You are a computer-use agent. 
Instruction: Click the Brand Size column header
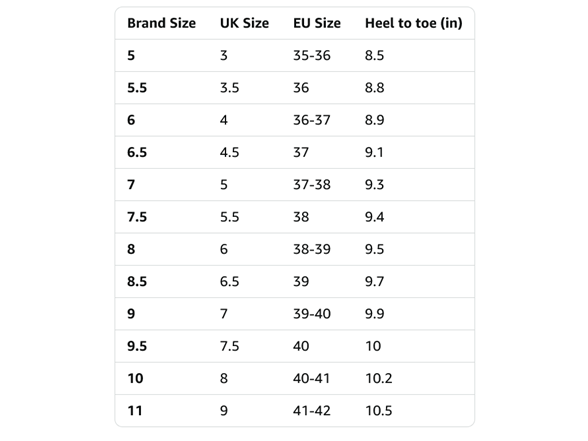pos(161,23)
